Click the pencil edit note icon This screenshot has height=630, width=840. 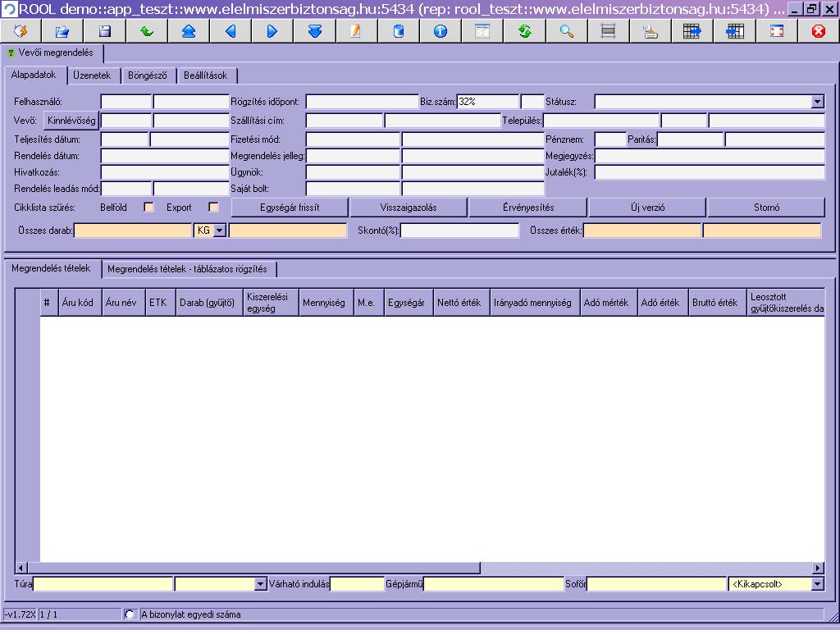357,31
